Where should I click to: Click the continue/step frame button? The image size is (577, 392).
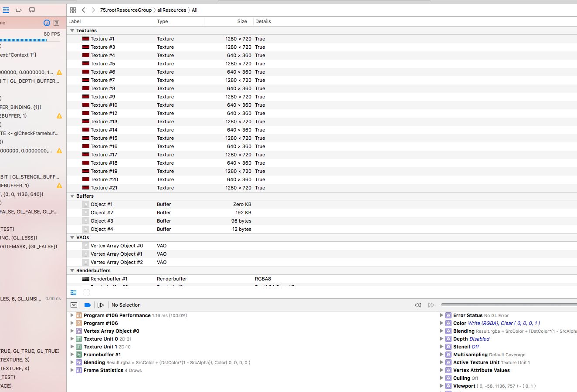[x=101, y=305]
